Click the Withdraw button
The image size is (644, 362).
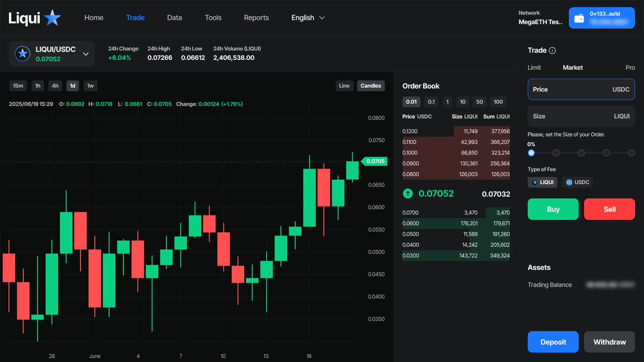tap(610, 342)
